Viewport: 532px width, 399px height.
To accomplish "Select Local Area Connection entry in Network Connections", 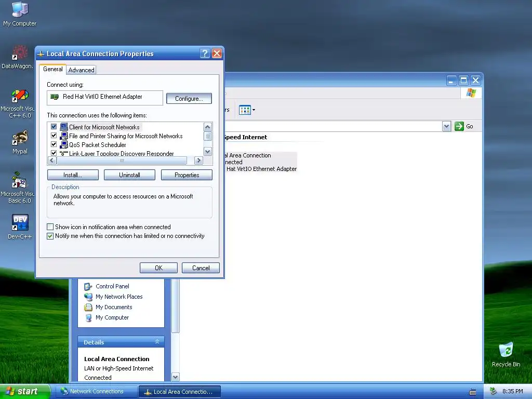I will point(260,162).
